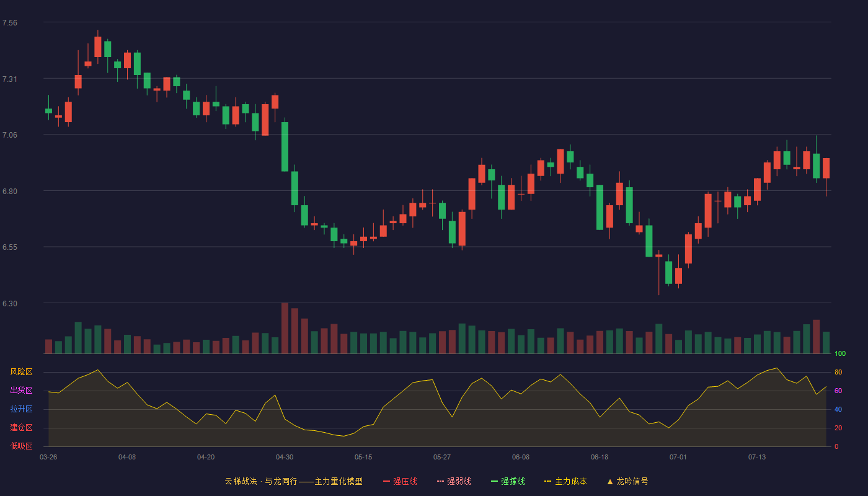The height and width of the screenshot is (496, 868).
Task: Click the 6.30 price axis label
Action: click(10, 304)
